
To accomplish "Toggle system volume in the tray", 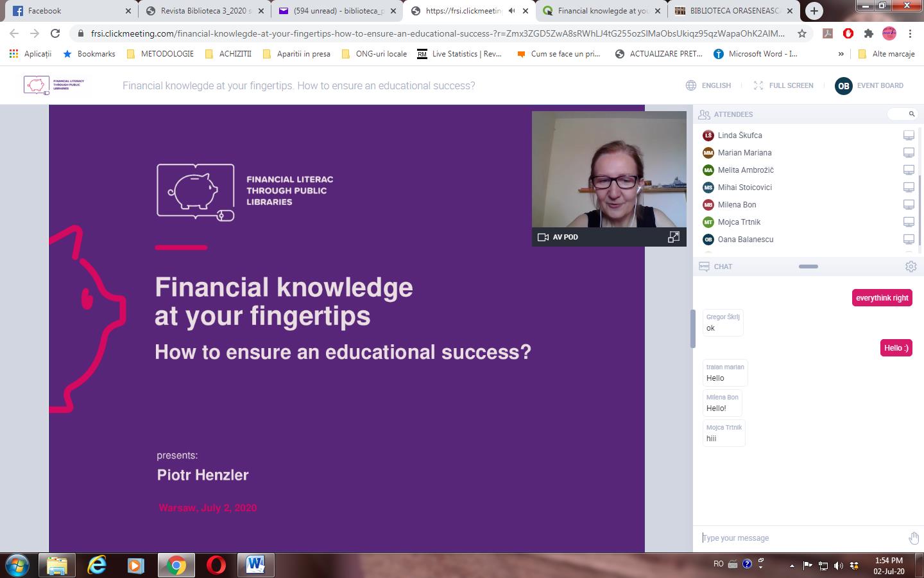I will click(x=838, y=565).
